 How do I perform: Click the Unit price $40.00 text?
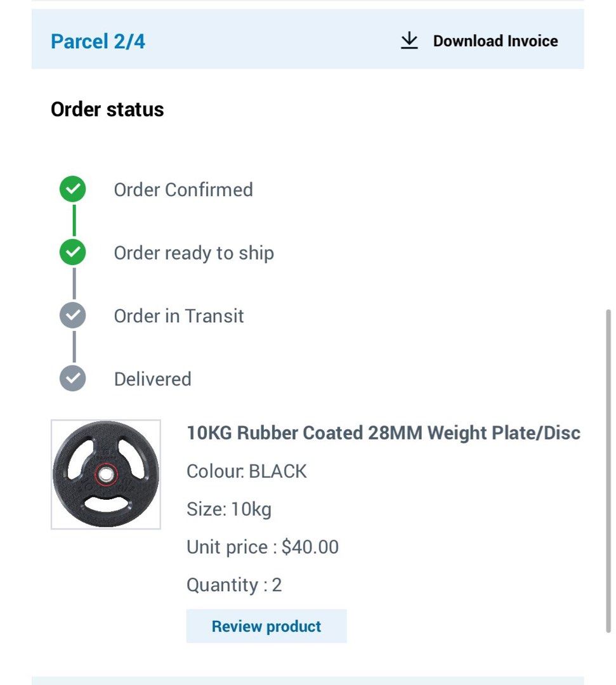point(263,547)
